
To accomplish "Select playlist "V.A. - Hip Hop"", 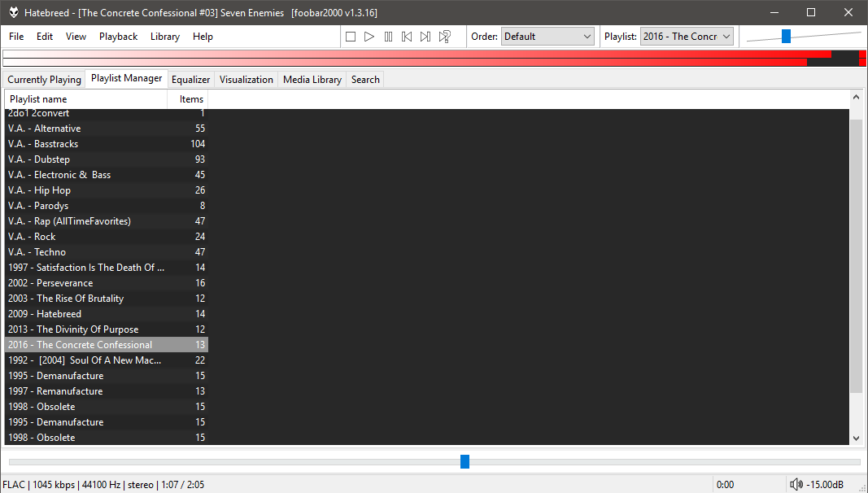I will point(107,190).
